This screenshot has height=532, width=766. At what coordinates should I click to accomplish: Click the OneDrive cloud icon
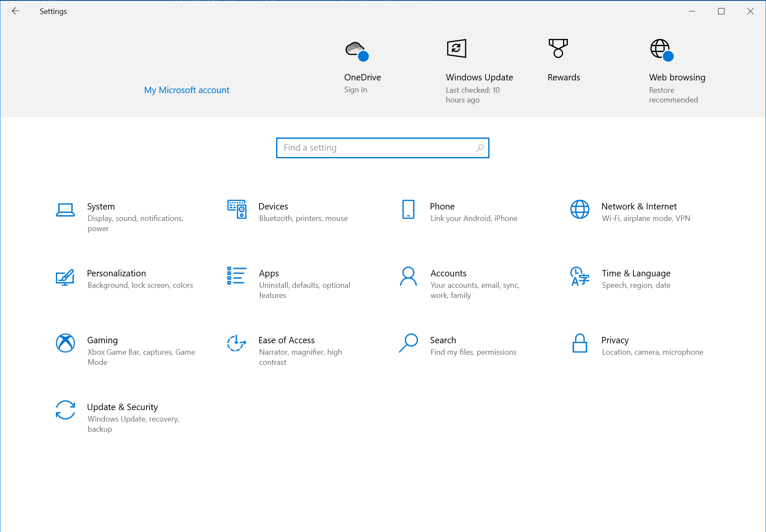(357, 51)
